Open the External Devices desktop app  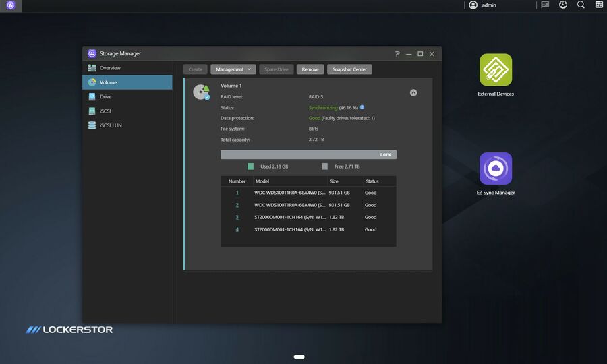tap(496, 70)
